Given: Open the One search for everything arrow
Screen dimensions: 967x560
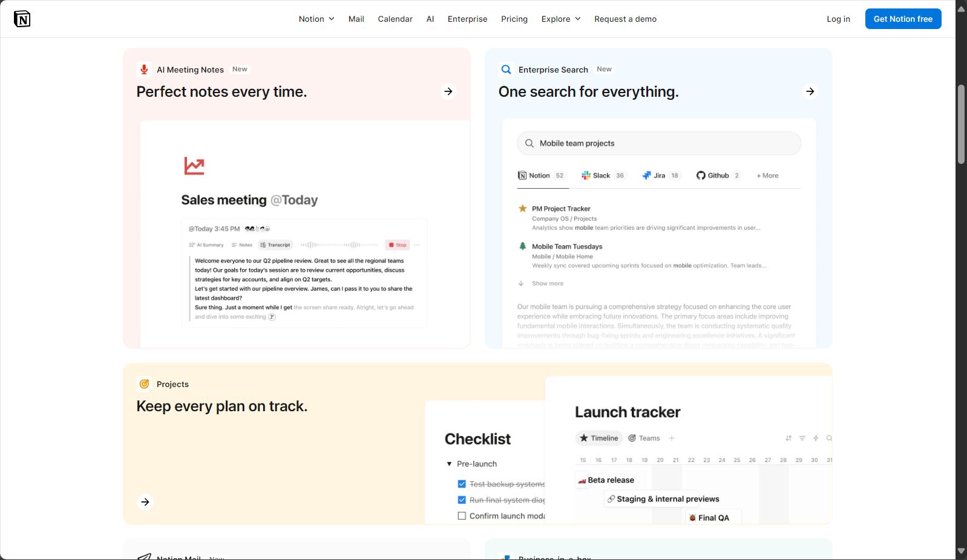Looking at the screenshot, I should (x=810, y=91).
